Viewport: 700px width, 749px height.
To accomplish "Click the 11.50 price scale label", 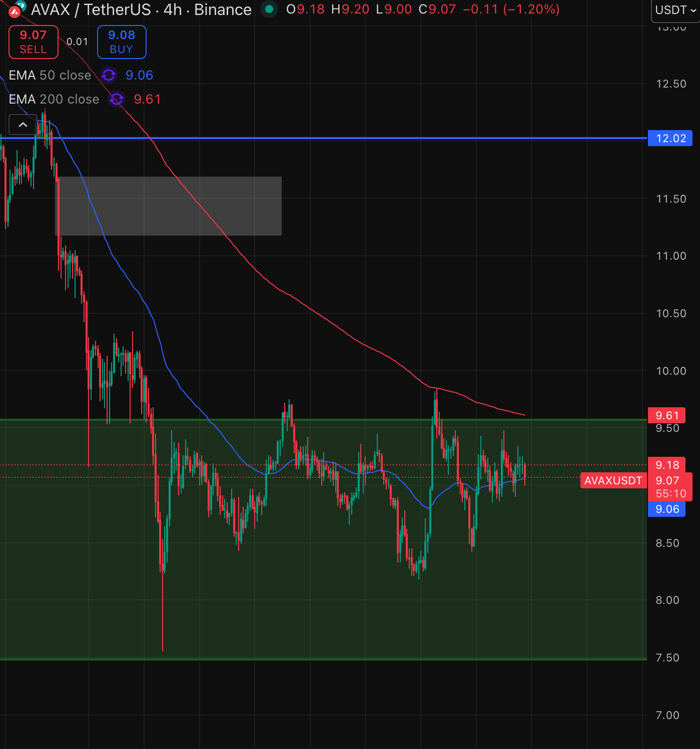I will (x=671, y=199).
